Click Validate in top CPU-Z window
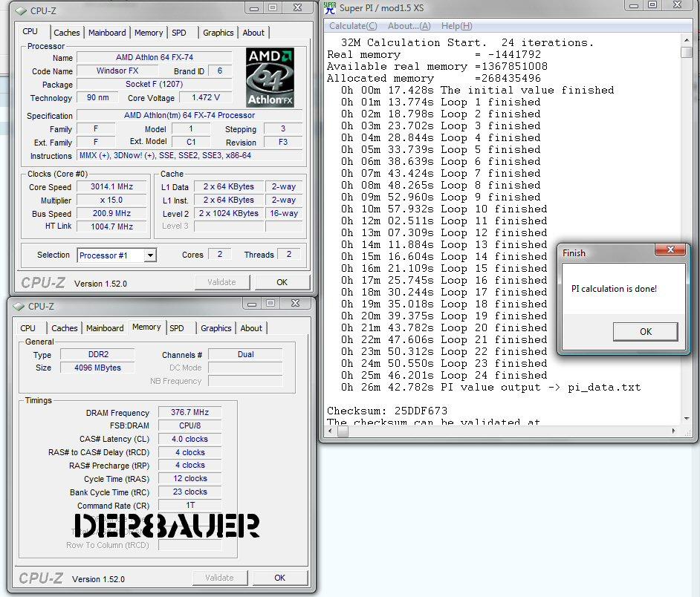The width and height of the screenshot is (700, 597). pyautogui.click(x=222, y=282)
